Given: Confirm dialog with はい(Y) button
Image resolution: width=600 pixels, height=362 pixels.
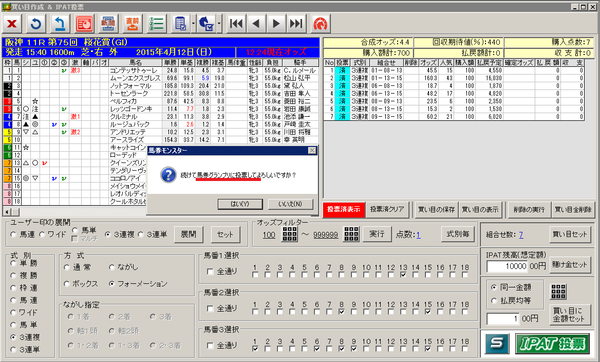Looking at the screenshot, I should [x=240, y=204].
